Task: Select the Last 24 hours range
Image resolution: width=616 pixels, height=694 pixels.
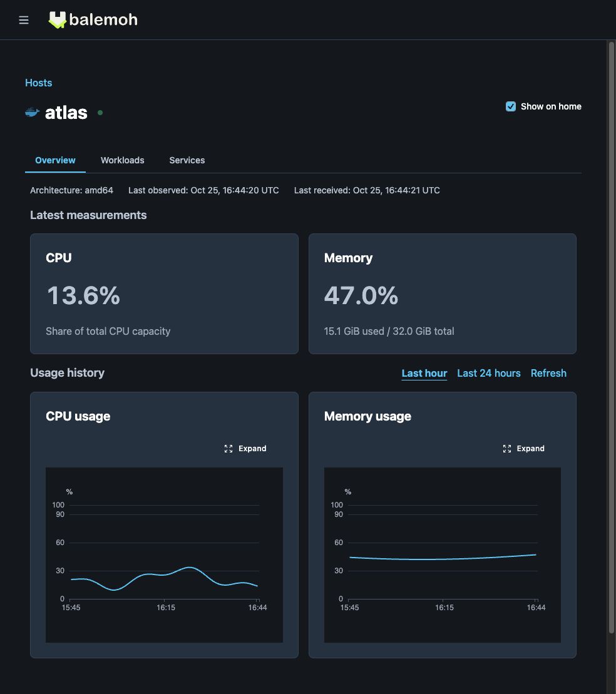Action: (x=488, y=373)
